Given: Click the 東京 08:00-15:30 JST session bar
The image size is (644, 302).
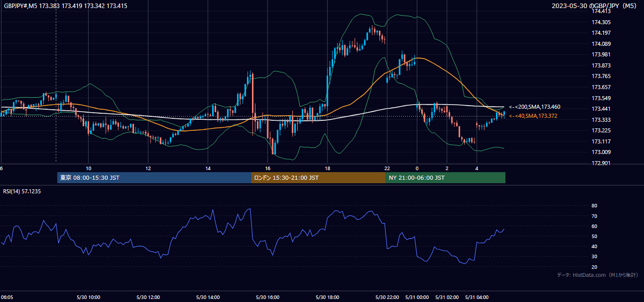Looking at the screenshot, I should click(154, 178).
